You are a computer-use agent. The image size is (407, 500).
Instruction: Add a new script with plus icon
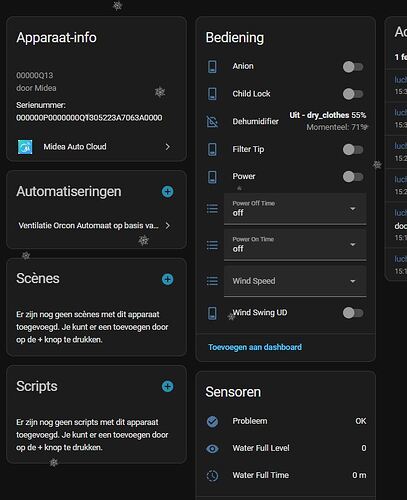point(167,387)
